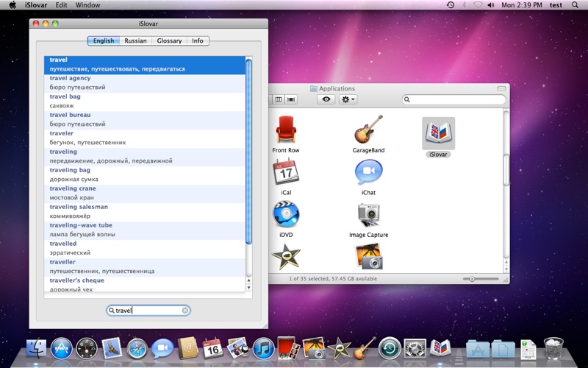The height and width of the screenshot is (368, 588).
Task: Launch iTunes from the Dock
Action: (x=263, y=348)
